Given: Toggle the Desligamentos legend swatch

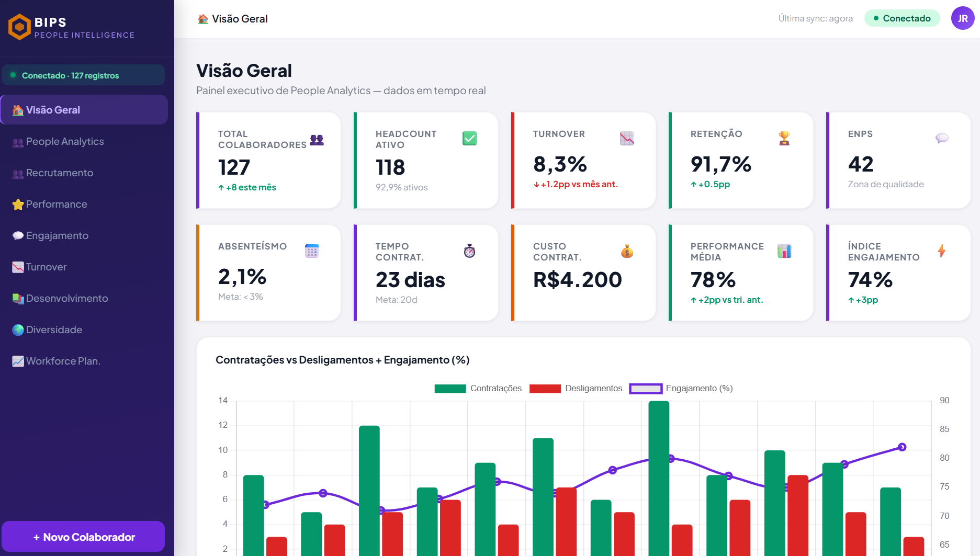Looking at the screenshot, I should point(545,389).
